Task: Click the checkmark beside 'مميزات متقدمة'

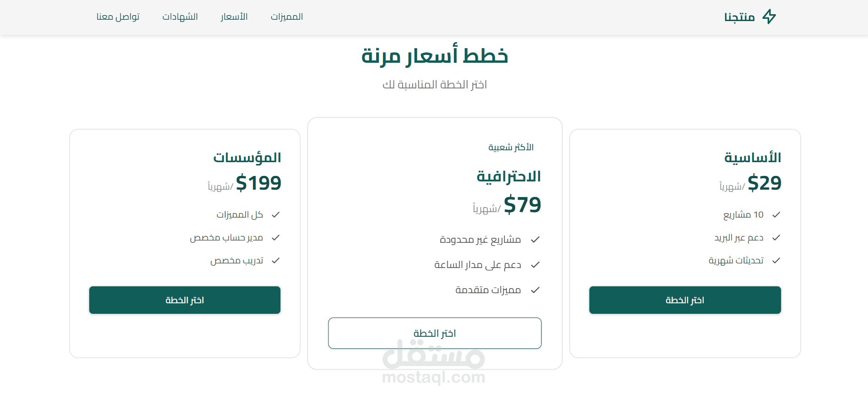Action: point(535,290)
